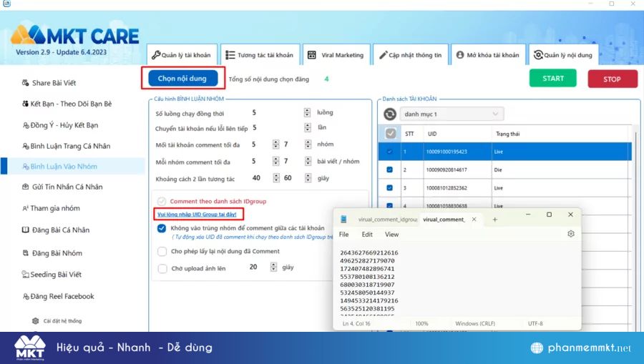Open Notepad settings gear icon
This screenshot has width=644, height=364.
point(571,234)
